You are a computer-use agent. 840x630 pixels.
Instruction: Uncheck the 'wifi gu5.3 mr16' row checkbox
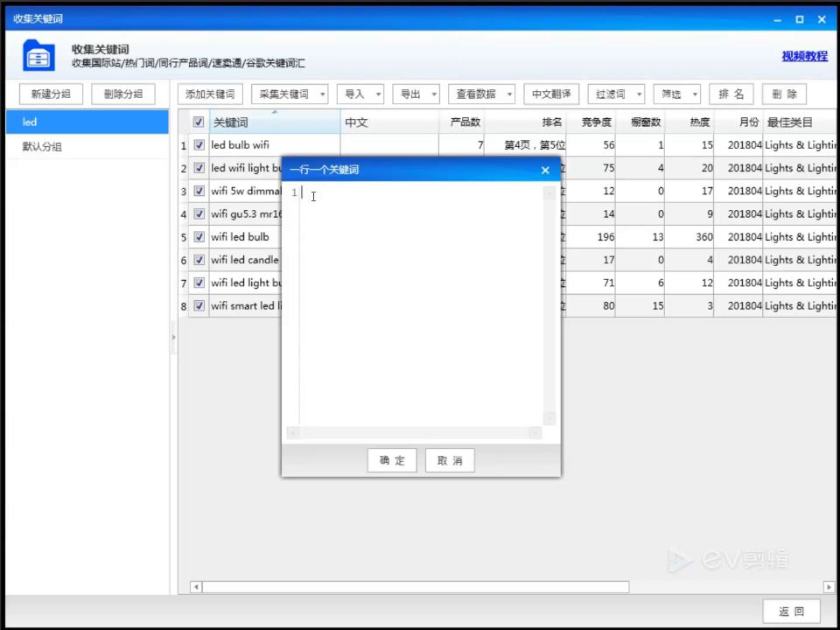coord(199,214)
